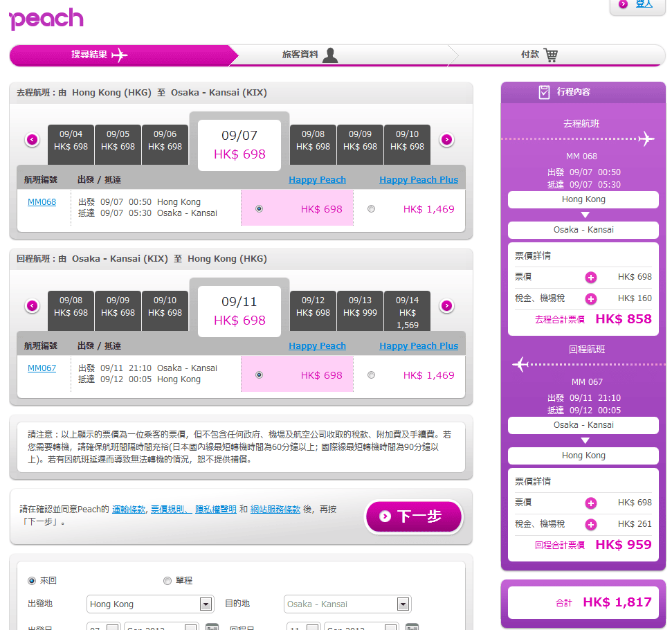
Task: Click the Peach logo
Action: coord(46,19)
